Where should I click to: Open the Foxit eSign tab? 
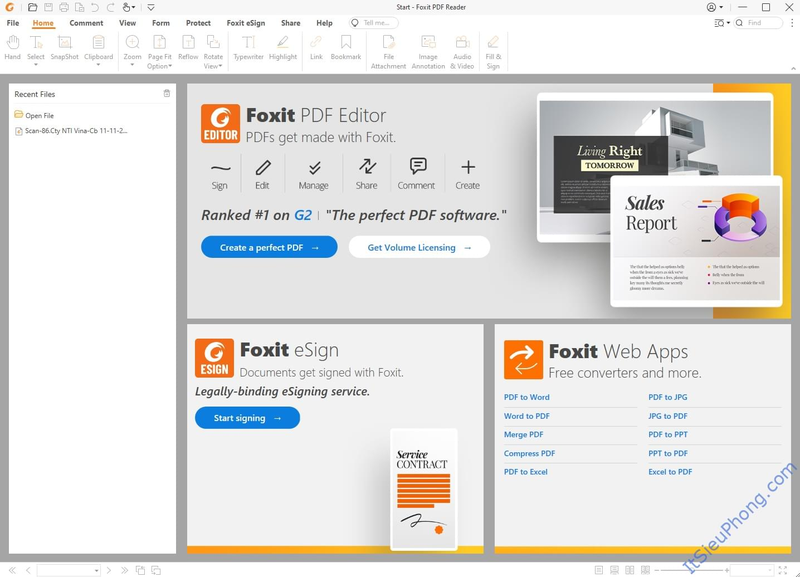click(246, 23)
